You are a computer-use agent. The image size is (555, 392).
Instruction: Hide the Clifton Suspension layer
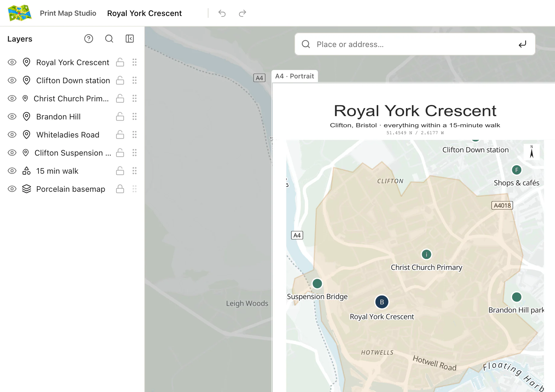(x=12, y=153)
